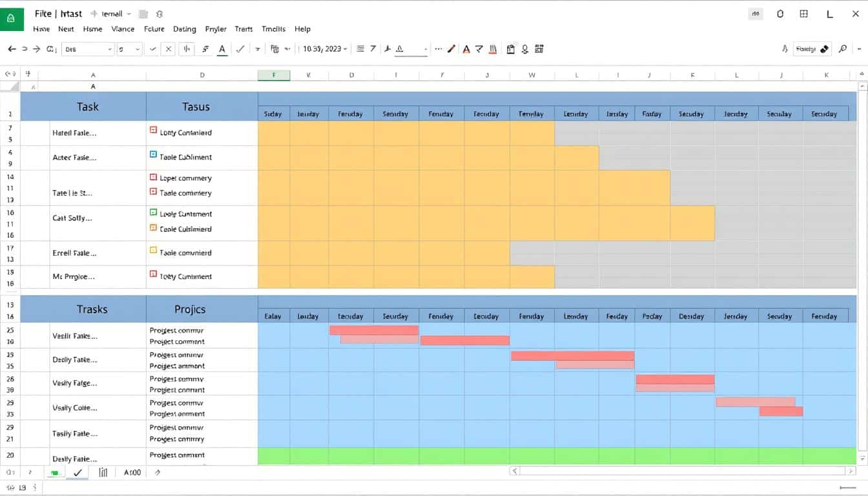Toggle green checkbox beside 'Looly Cuntement'
The height and width of the screenshot is (496, 868).
[x=153, y=212]
